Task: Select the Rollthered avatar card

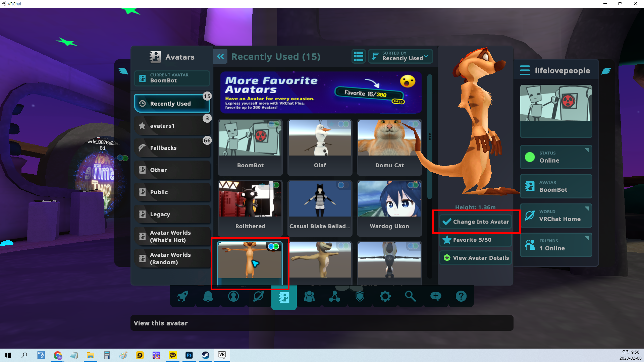Action: pos(250,208)
